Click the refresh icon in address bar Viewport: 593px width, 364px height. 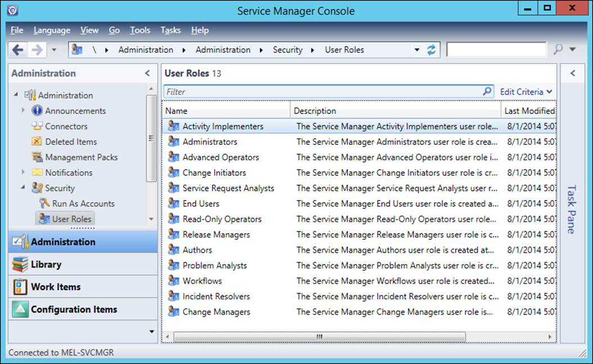point(431,50)
